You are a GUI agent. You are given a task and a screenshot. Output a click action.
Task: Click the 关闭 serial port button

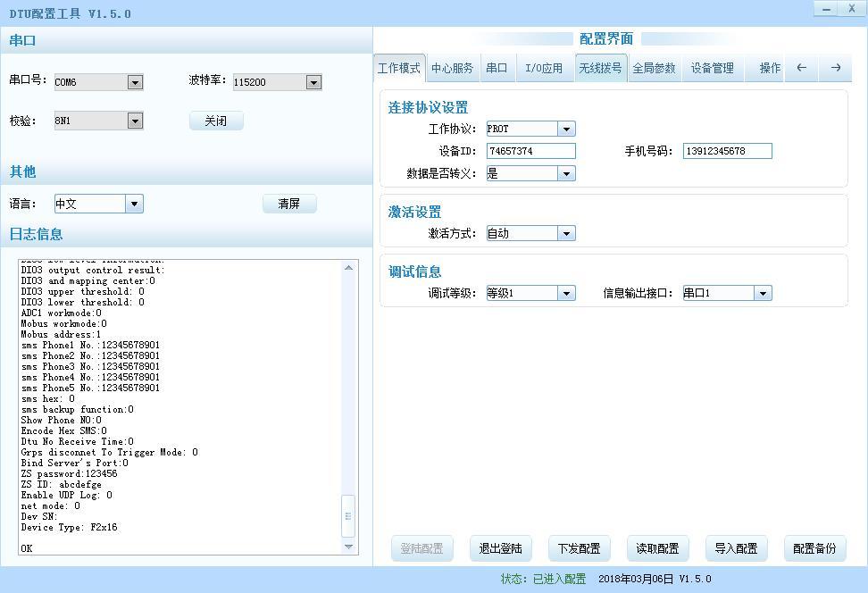point(216,121)
